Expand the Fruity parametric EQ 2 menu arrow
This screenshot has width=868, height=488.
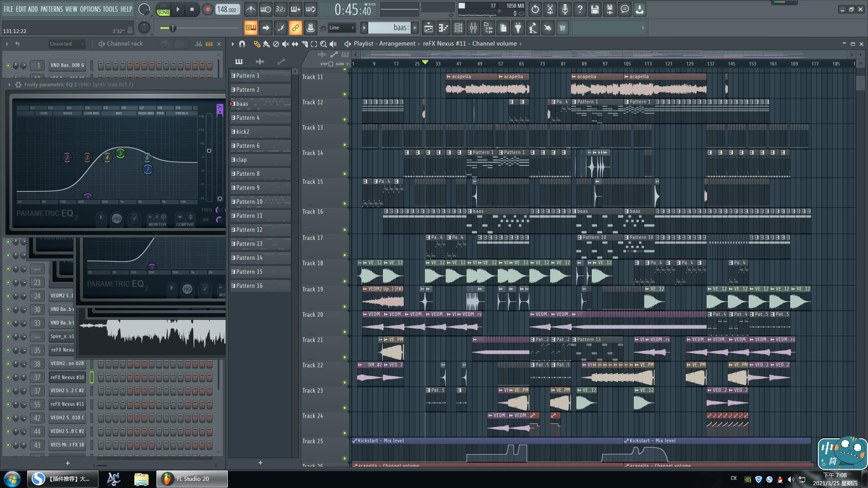9,84
